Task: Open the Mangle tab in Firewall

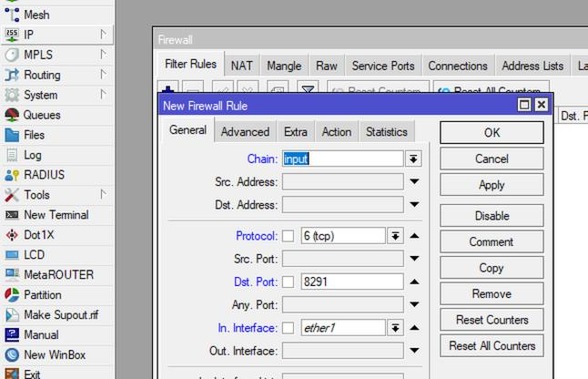Action: tap(284, 66)
